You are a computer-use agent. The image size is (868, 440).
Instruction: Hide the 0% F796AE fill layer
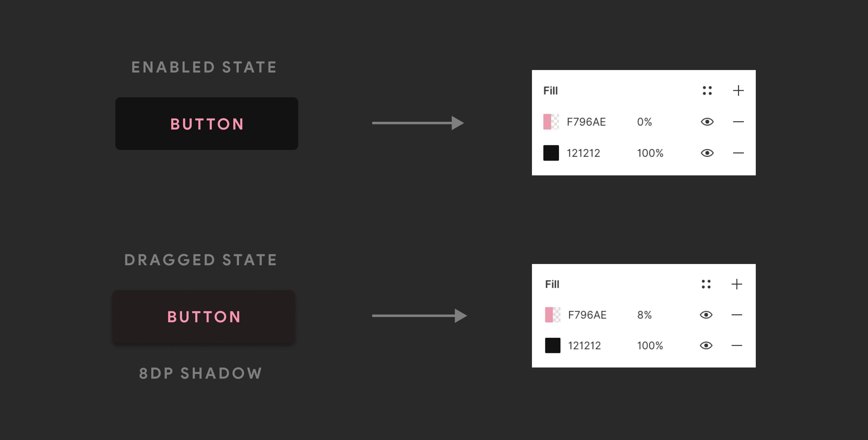point(707,122)
